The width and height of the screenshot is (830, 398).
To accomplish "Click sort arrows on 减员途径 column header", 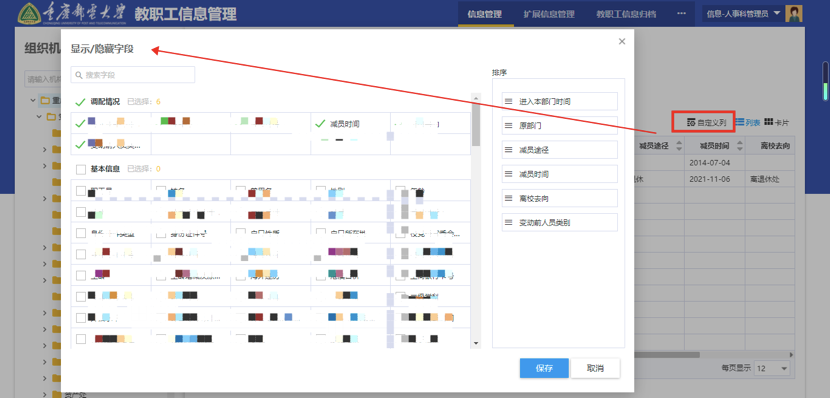I will 679,146.
